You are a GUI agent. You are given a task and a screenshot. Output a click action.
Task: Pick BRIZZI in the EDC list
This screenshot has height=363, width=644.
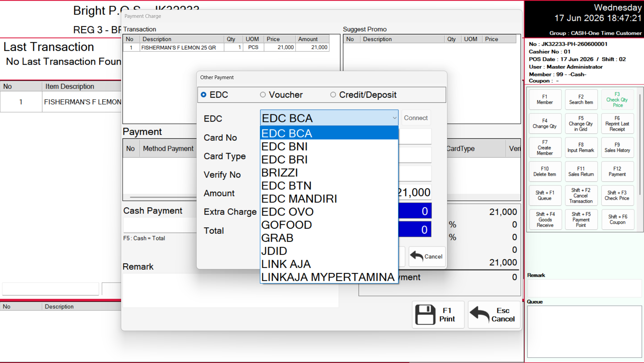(329, 173)
